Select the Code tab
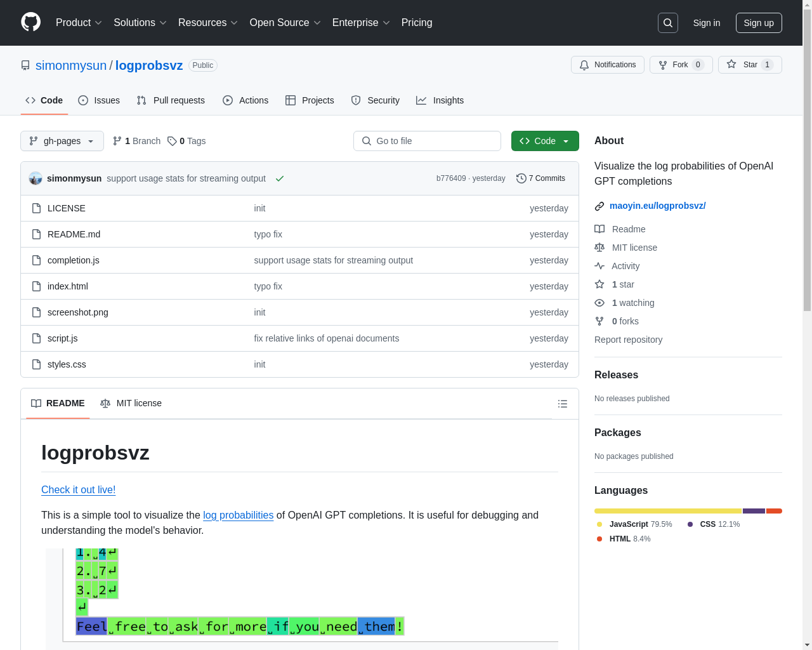The height and width of the screenshot is (650, 812). click(44, 100)
